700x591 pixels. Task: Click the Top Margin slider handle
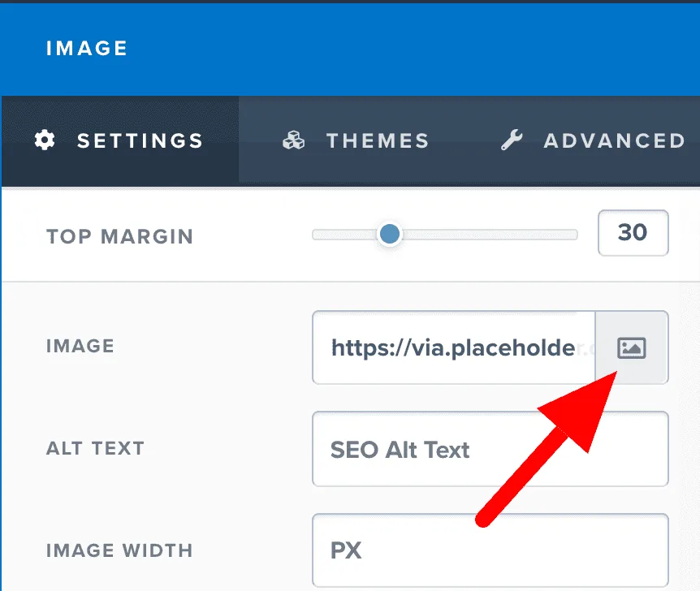click(389, 234)
